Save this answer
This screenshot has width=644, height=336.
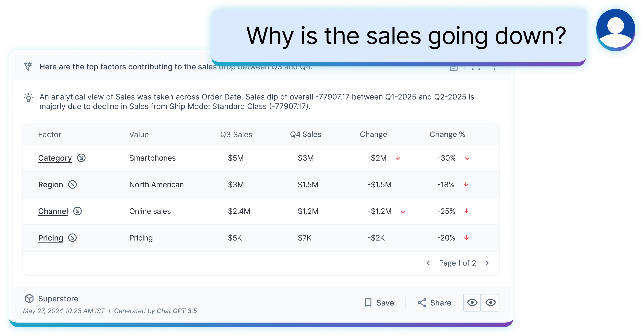tap(379, 303)
